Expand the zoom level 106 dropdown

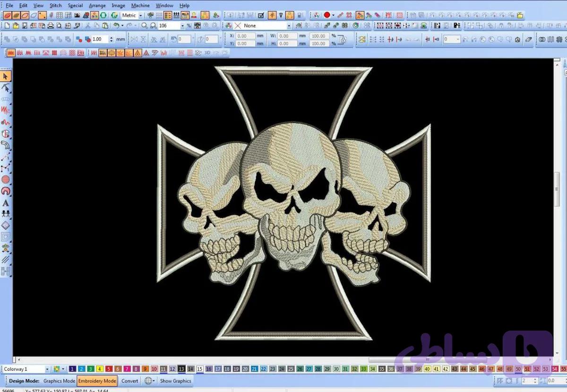tap(182, 26)
